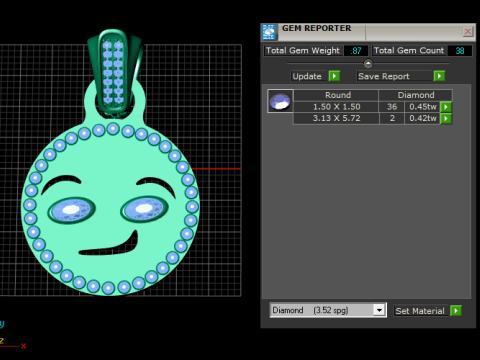
Task: Click the green arrow next to Save Report
Action: 439,76
